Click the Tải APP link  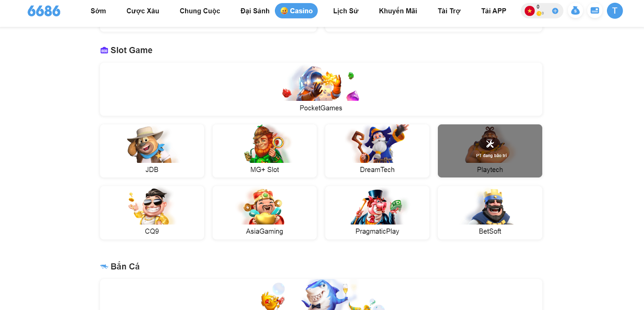pyautogui.click(x=493, y=11)
